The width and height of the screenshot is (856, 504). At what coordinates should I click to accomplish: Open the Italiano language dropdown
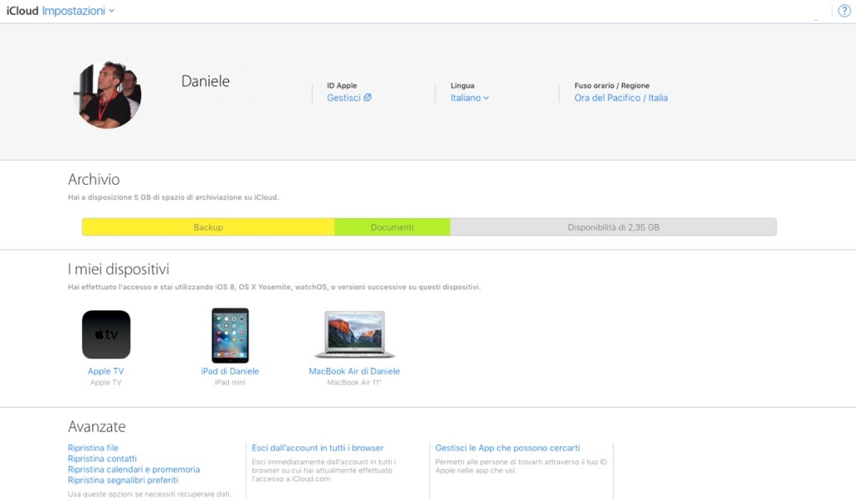[470, 98]
